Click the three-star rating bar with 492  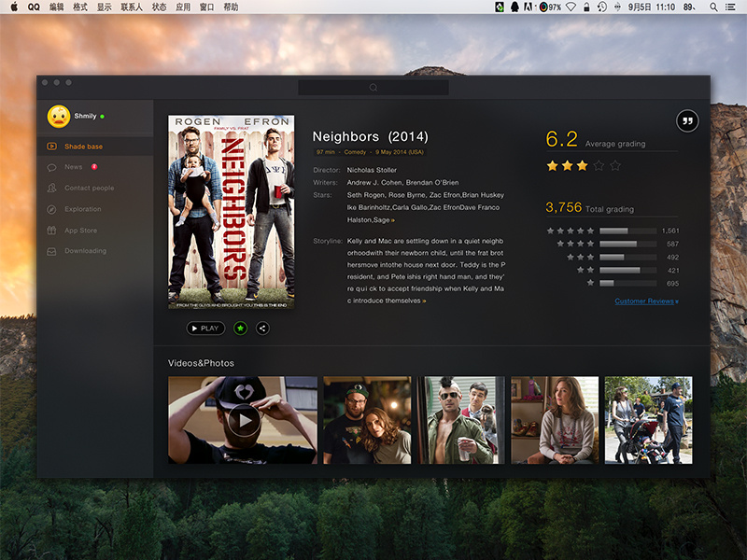click(627, 258)
